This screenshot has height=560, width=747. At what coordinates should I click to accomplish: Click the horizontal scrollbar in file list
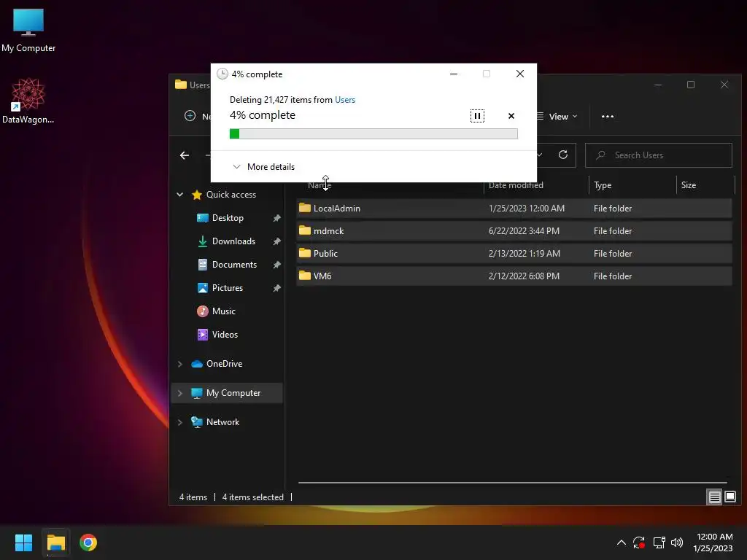512,483
